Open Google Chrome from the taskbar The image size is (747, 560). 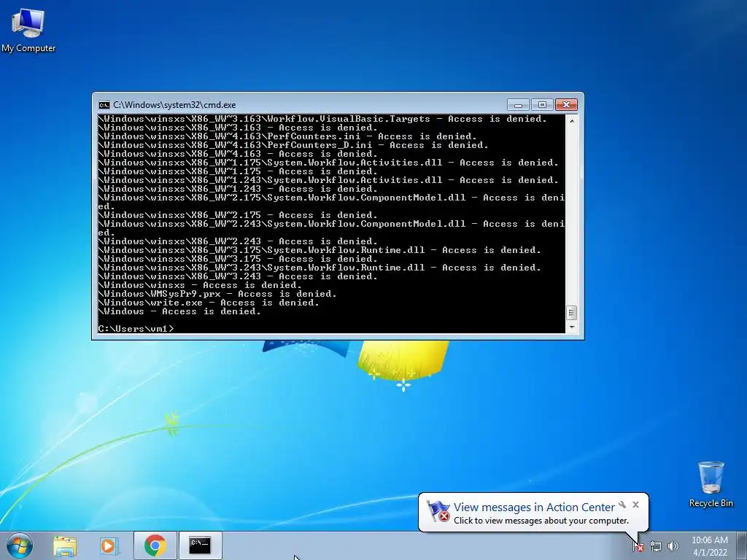click(x=155, y=545)
